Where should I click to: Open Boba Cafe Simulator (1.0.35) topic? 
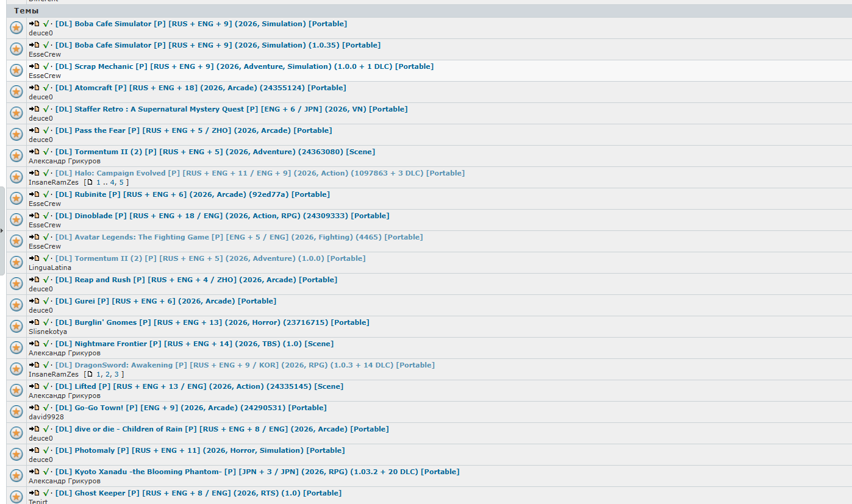218,45
